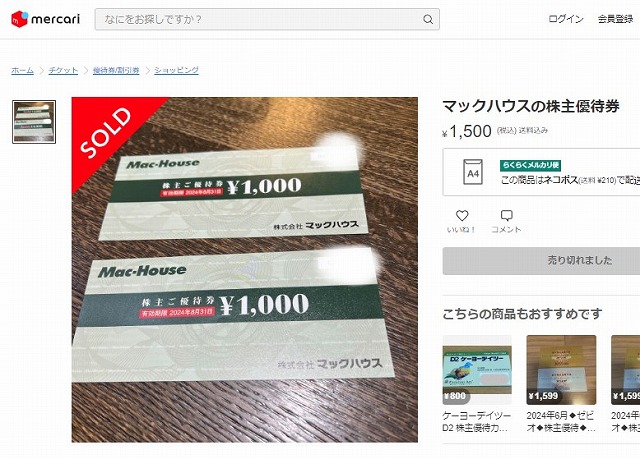
Task: Select the product photo thumbnail
Action: (34, 122)
